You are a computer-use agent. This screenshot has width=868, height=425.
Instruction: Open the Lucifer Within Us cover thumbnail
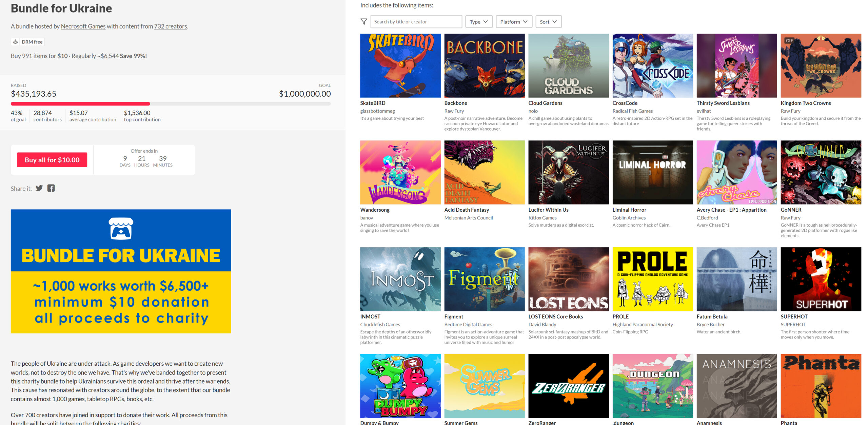568,172
